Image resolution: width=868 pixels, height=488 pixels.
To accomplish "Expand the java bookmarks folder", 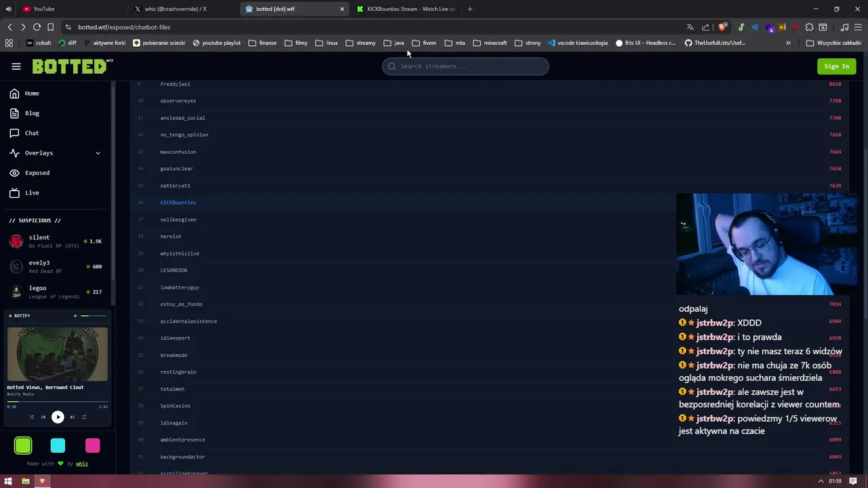I will point(393,43).
